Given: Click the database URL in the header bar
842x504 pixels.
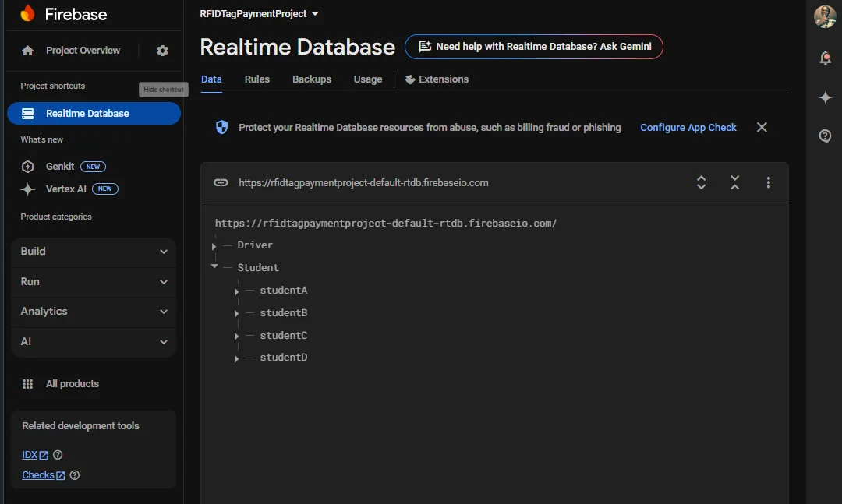Looking at the screenshot, I should tap(363, 183).
